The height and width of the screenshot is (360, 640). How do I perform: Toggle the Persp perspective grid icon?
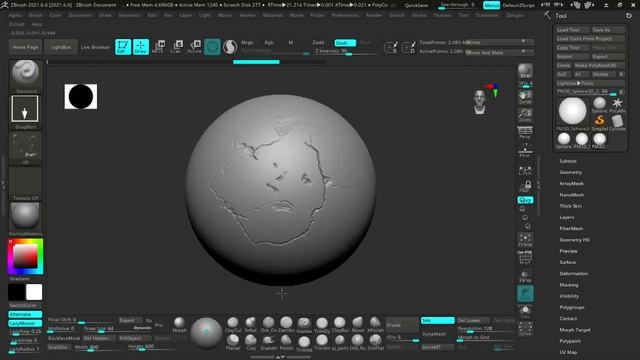click(x=525, y=133)
